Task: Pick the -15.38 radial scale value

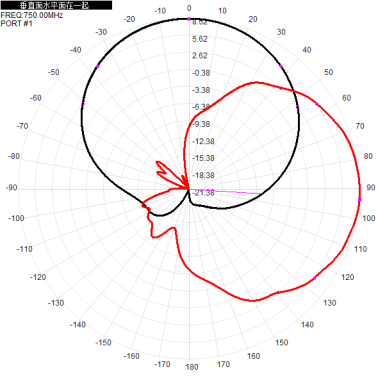Action: (x=203, y=158)
